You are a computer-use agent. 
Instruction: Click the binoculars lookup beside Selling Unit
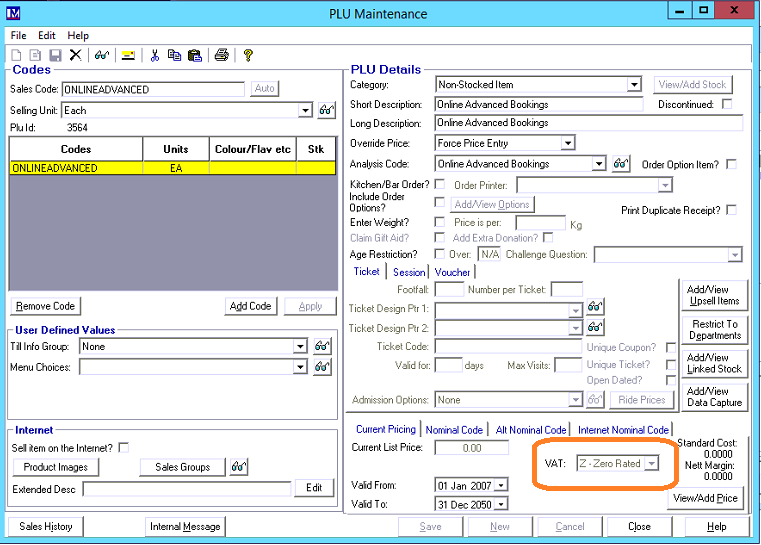pyautogui.click(x=326, y=110)
